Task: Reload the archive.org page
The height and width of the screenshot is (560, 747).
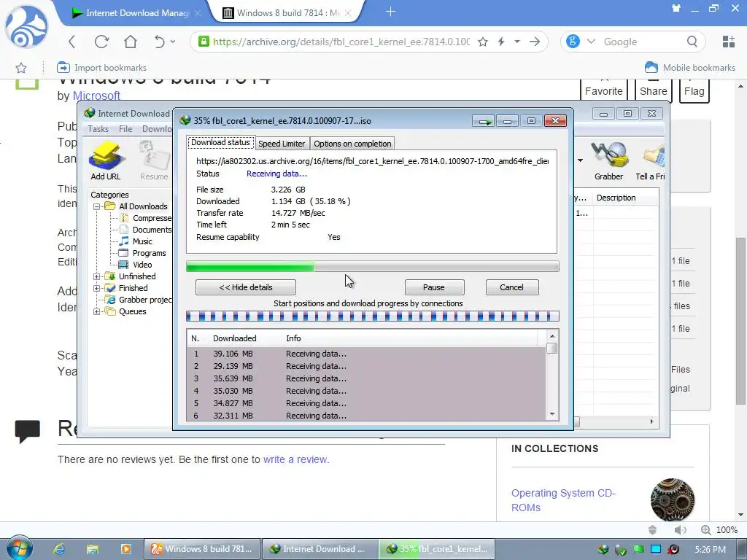Action: [101, 42]
